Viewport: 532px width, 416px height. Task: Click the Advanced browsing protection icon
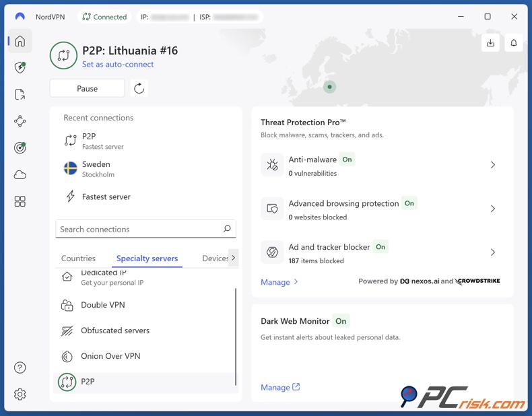[272, 209]
